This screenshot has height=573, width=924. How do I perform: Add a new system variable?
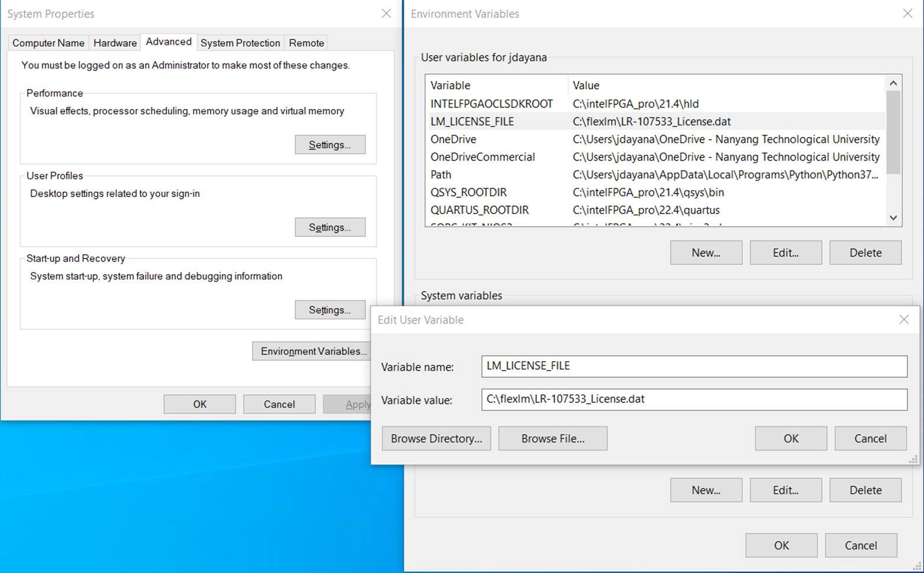tap(706, 490)
